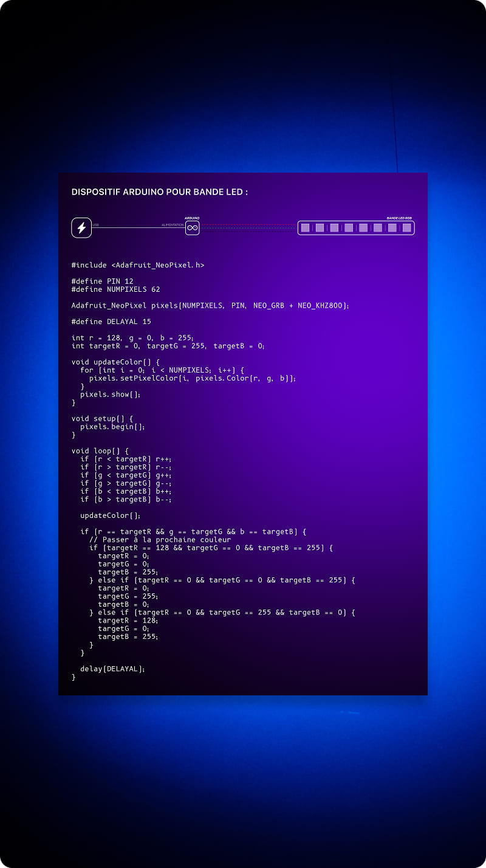This screenshot has width=486, height=868.
Task: Click the 'DISPOSITIF ARDUINO POUR BANDE LED' heading
Action: (x=159, y=192)
